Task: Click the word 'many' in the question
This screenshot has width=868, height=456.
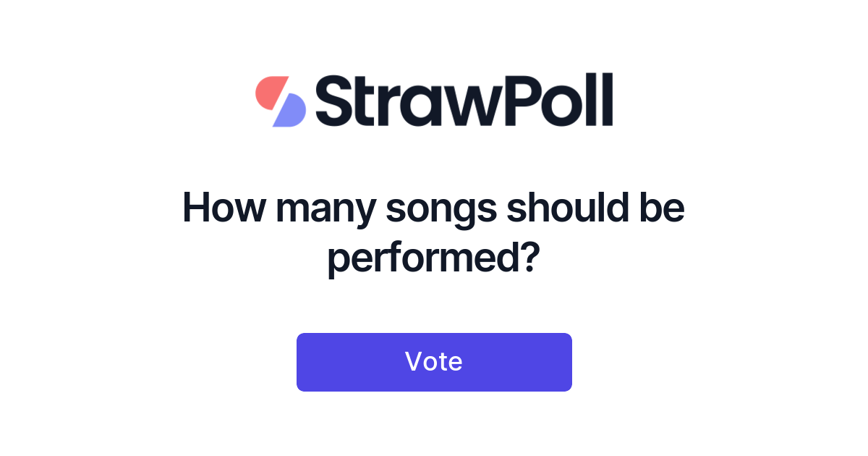Action: (326, 211)
